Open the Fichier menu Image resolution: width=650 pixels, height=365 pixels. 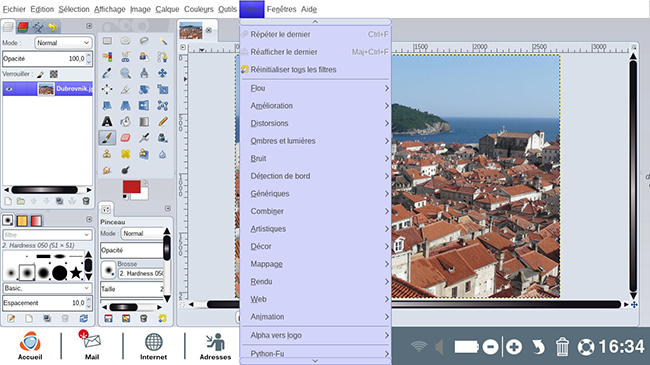(14, 9)
